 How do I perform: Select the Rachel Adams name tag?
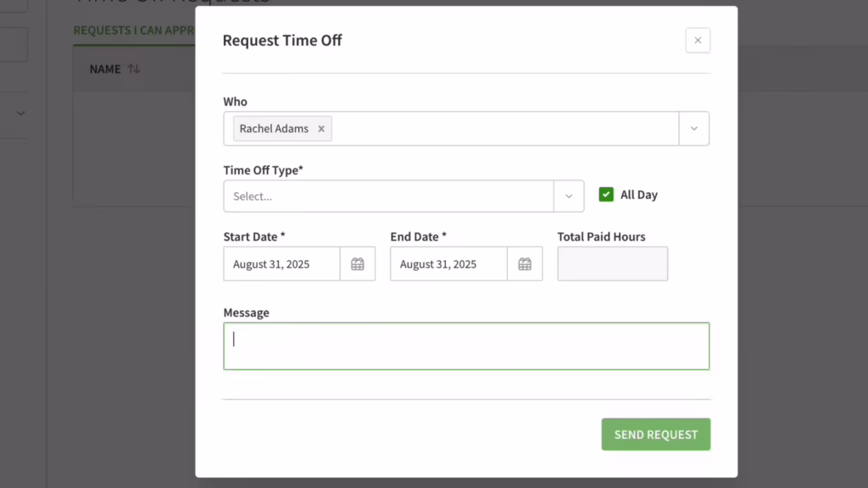(x=274, y=129)
